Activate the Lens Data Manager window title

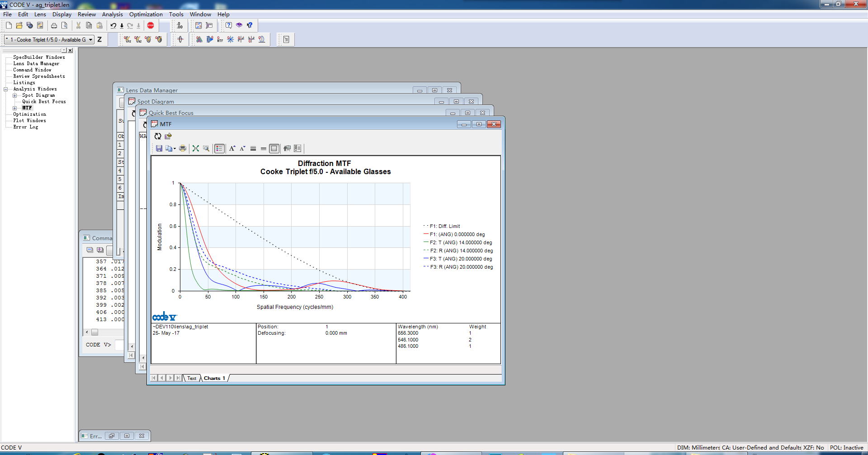click(152, 90)
